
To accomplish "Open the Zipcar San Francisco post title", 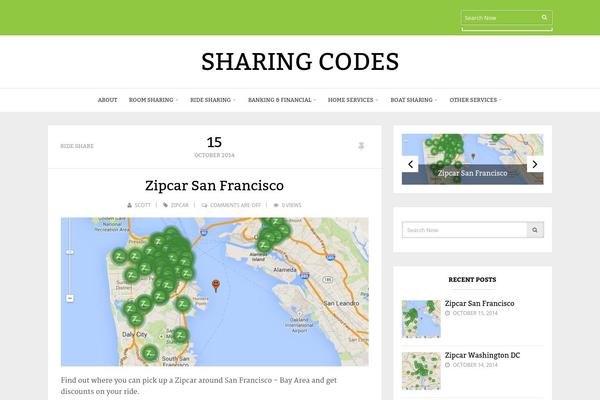I will point(214,186).
